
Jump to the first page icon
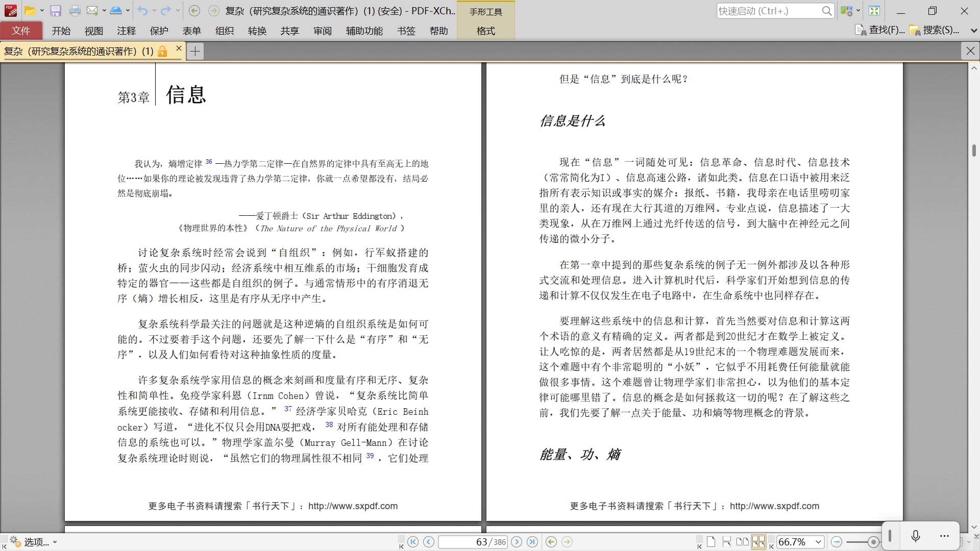413,542
